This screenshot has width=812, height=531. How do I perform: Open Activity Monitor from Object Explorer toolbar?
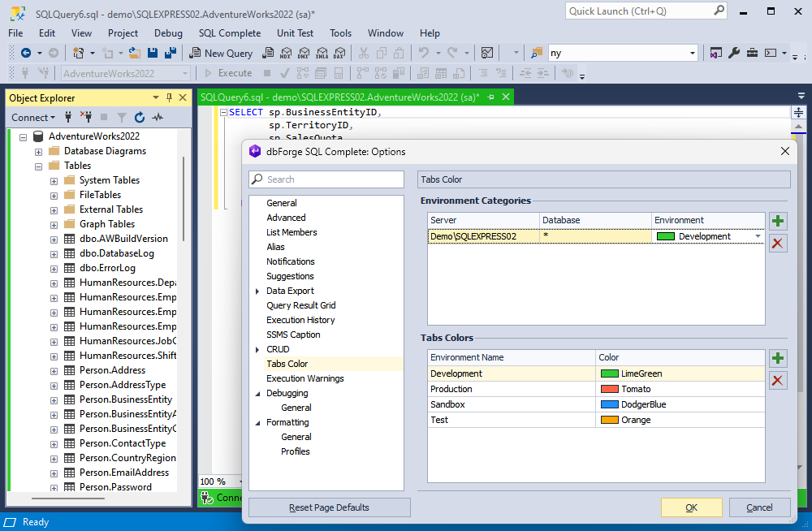click(x=158, y=118)
